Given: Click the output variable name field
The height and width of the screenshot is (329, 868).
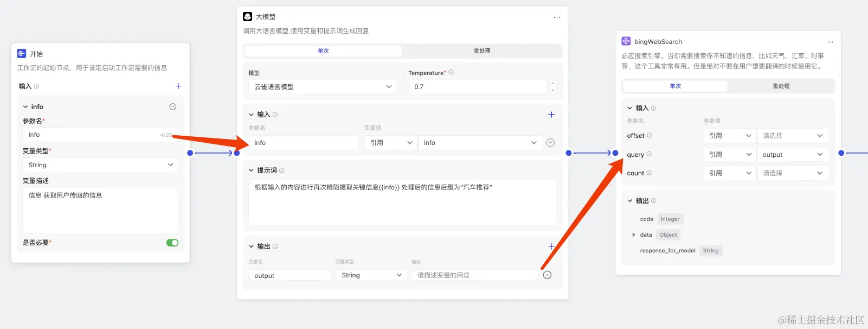Looking at the screenshot, I should (x=290, y=275).
